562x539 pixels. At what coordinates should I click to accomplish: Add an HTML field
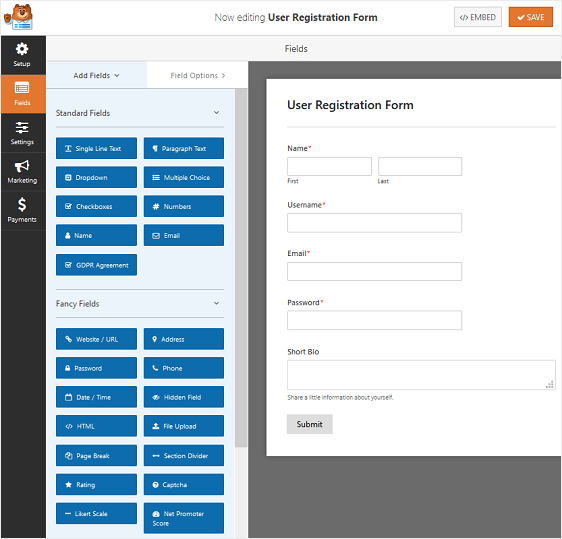[96, 426]
